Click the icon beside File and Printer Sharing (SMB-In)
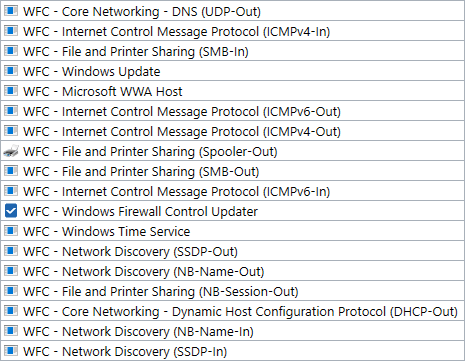 11,51
